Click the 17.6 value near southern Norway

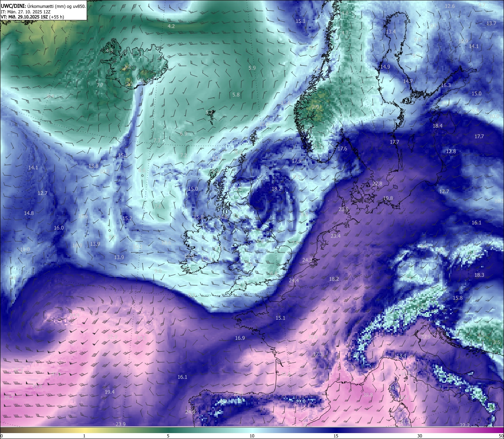click(x=343, y=148)
